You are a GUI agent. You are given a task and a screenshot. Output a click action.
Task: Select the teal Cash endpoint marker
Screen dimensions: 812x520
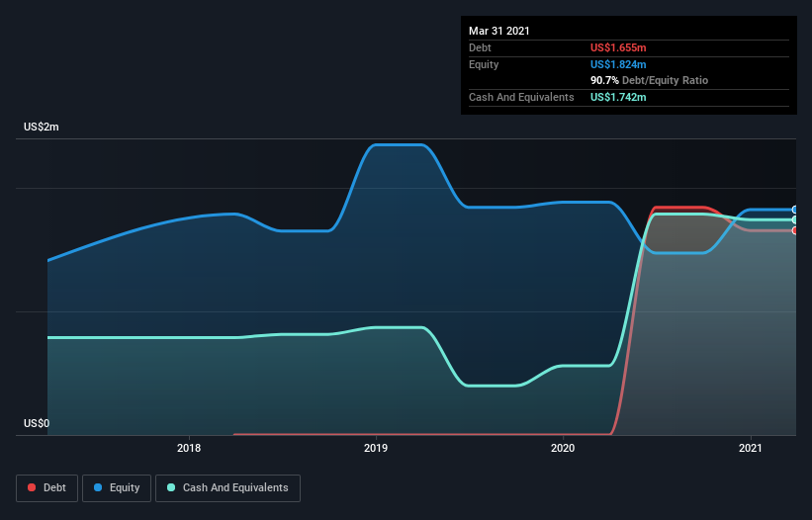point(795,219)
